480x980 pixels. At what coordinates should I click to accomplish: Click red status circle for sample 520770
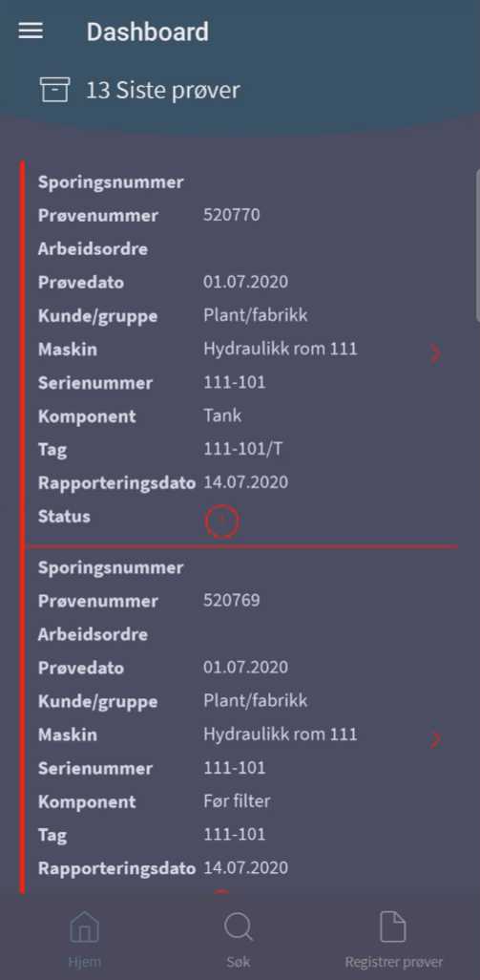(222, 520)
